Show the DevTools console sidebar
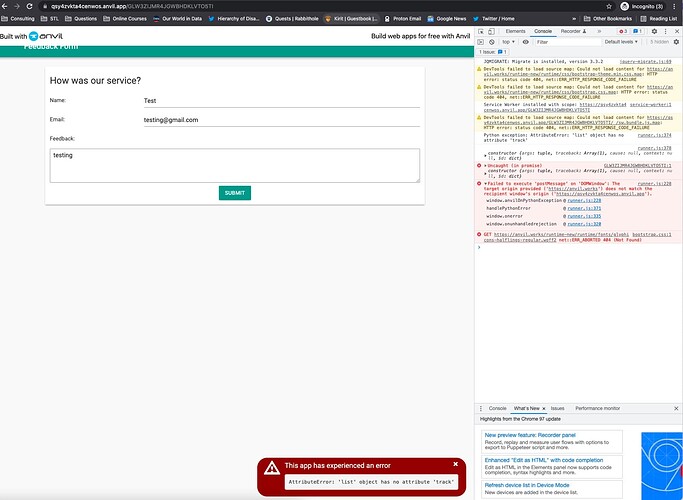 [481, 42]
